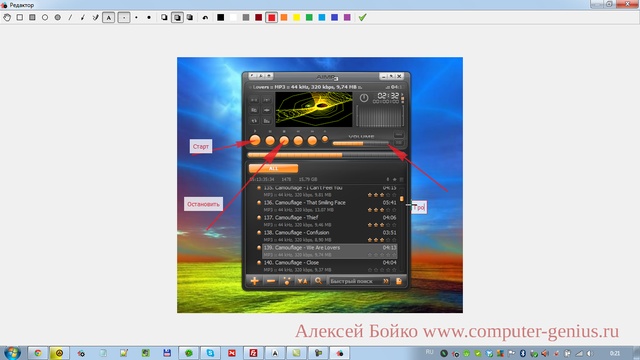Pick the purple color swatch

click(x=347, y=18)
